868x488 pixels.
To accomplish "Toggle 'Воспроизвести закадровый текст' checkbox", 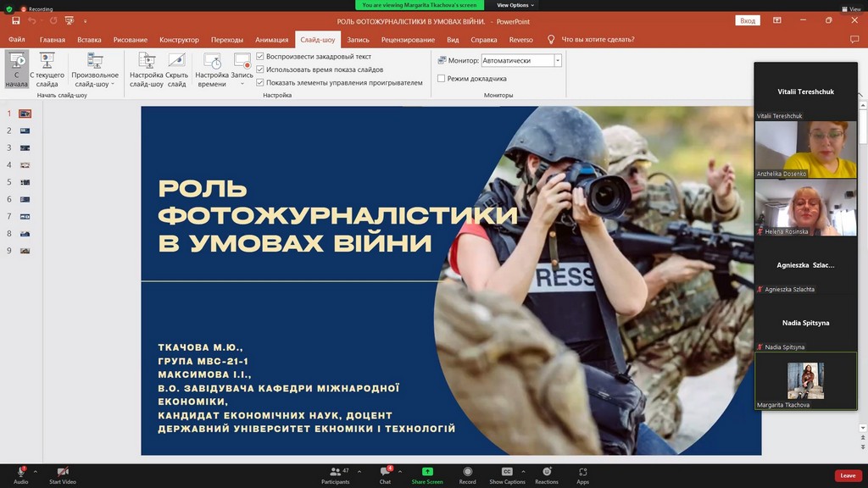I will point(260,57).
